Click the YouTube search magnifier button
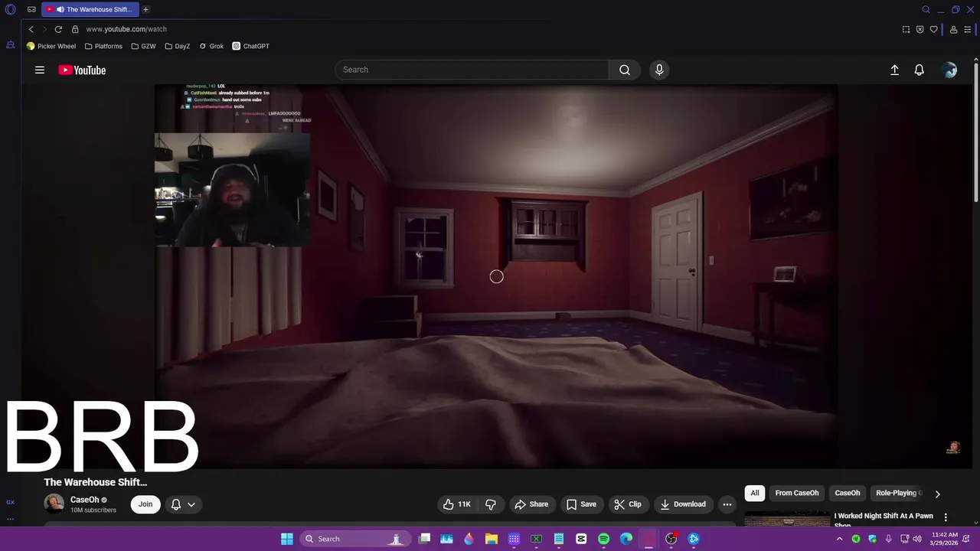 coord(625,70)
